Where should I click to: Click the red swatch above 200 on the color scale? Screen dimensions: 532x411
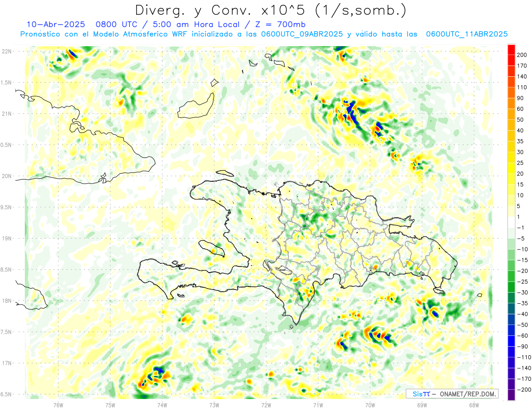[x=511, y=49]
